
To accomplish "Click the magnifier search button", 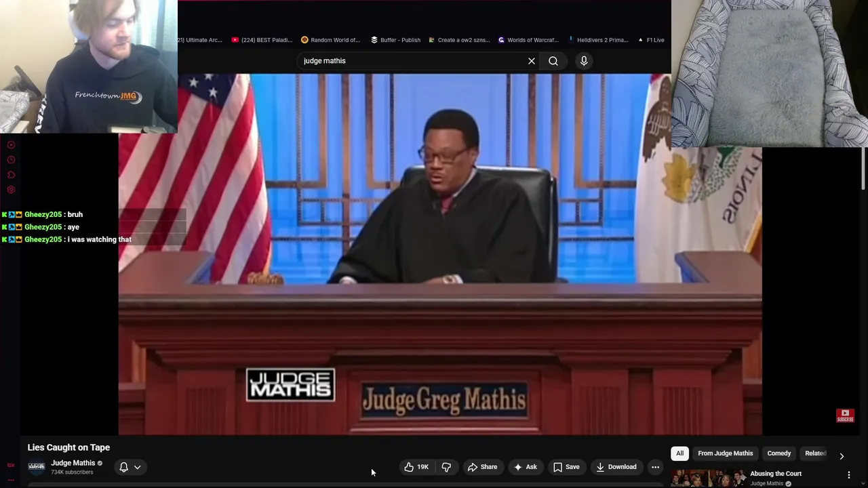I will coord(553,61).
